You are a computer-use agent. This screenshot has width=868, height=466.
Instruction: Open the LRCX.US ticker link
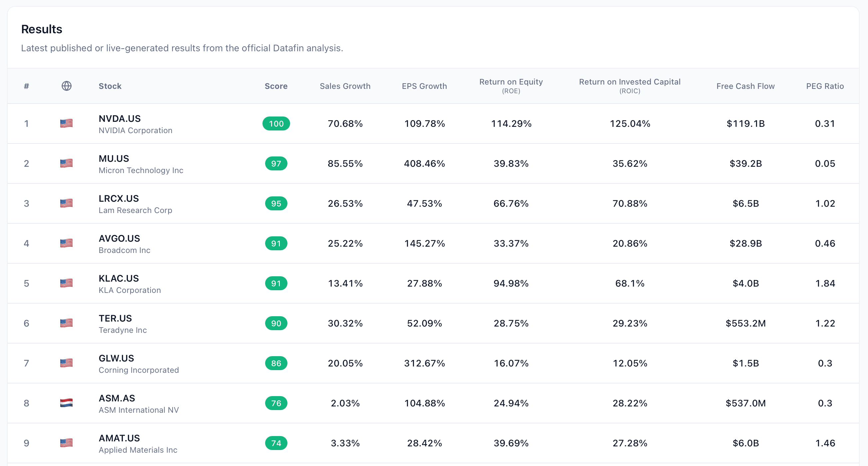click(119, 198)
